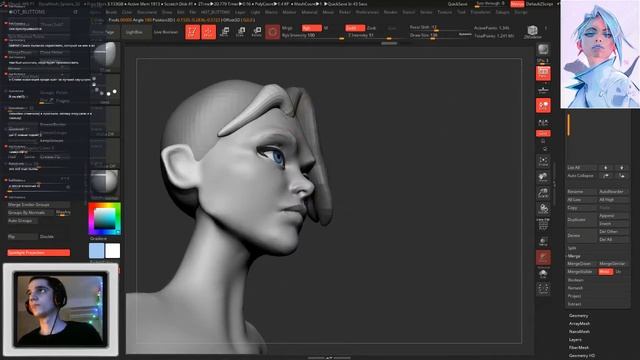640x360 pixels.
Task: Click the Rotate view icon on right shelf
Action: pos(543,209)
